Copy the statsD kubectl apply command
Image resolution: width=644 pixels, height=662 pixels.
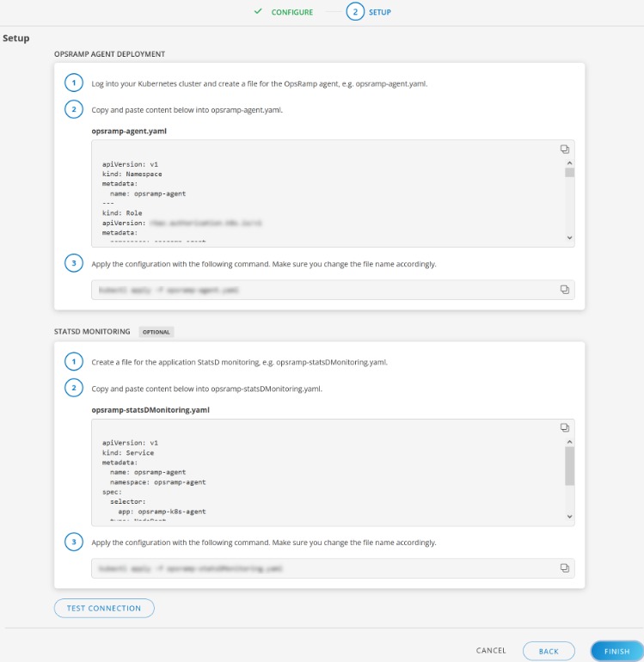click(x=565, y=567)
